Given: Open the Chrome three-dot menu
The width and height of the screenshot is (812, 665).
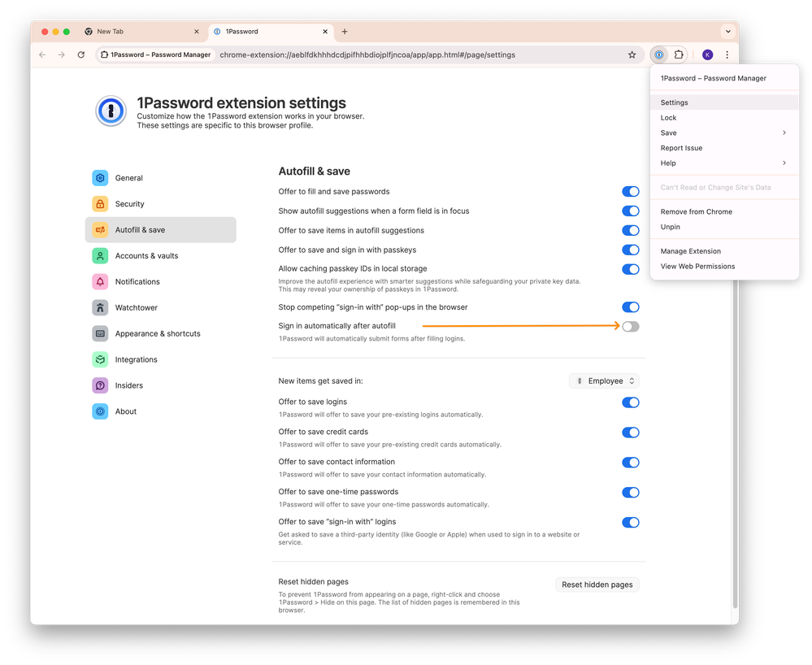Looking at the screenshot, I should pyautogui.click(x=727, y=54).
